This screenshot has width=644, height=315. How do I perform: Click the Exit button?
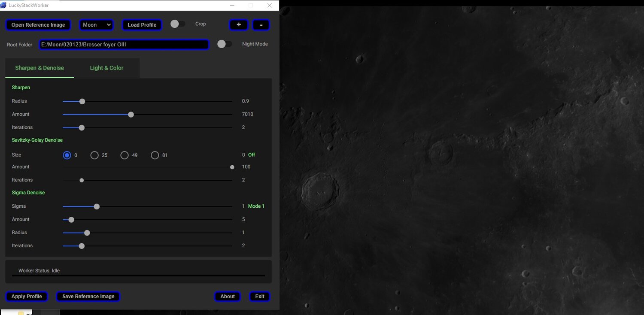point(260,297)
